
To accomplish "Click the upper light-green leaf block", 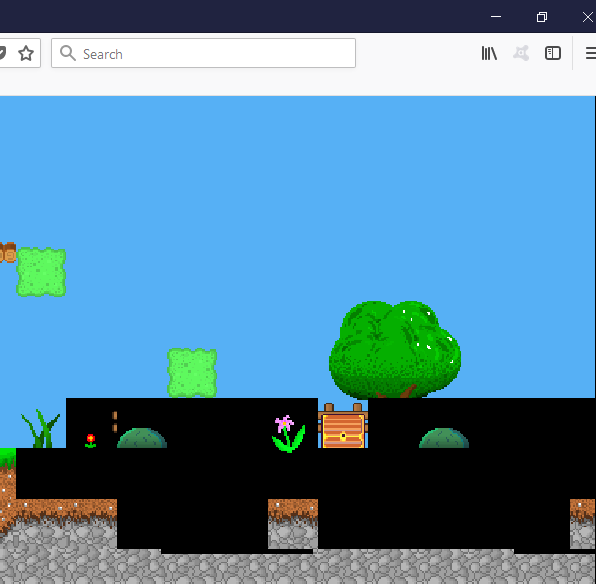I will coord(41,272).
